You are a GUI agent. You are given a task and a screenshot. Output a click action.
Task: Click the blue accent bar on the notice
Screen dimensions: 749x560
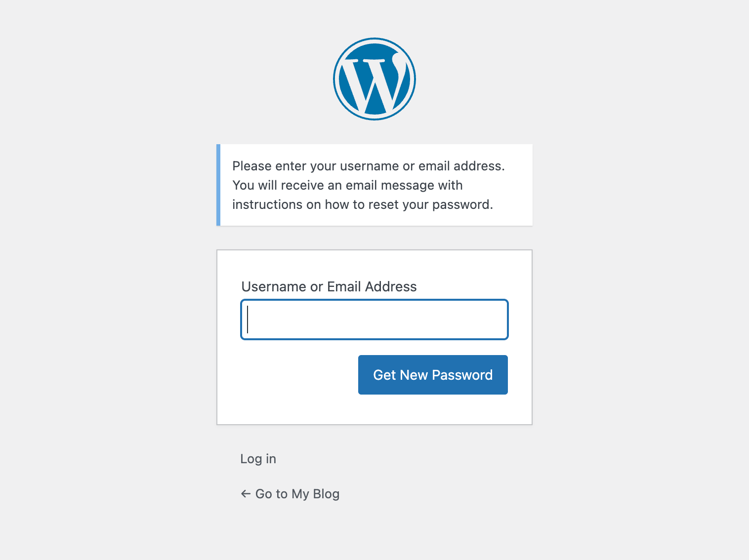click(219, 185)
